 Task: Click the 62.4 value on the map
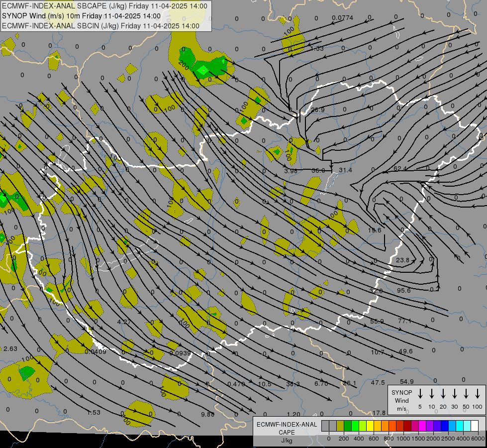(400, 169)
